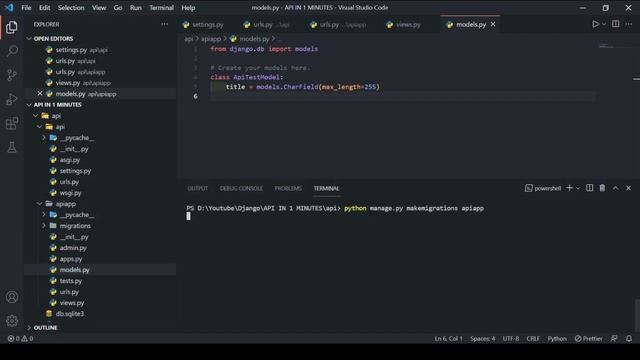The image size is (640, 360).
Task: Open editor more actions ellipsis
Action: pos(629,24)
